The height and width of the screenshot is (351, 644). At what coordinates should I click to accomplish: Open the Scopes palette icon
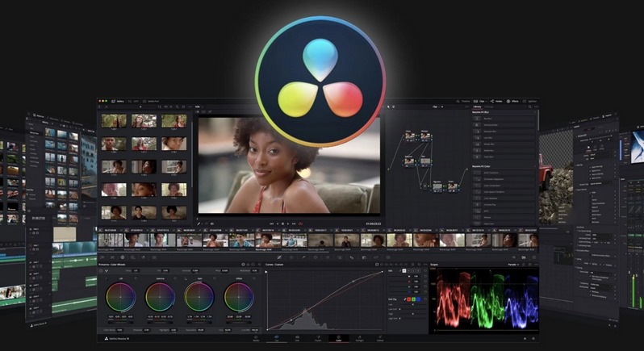(524, 257)
